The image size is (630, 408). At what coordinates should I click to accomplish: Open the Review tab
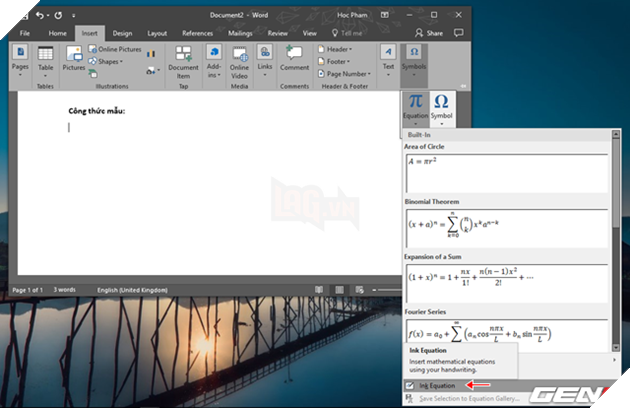(278, 33)
